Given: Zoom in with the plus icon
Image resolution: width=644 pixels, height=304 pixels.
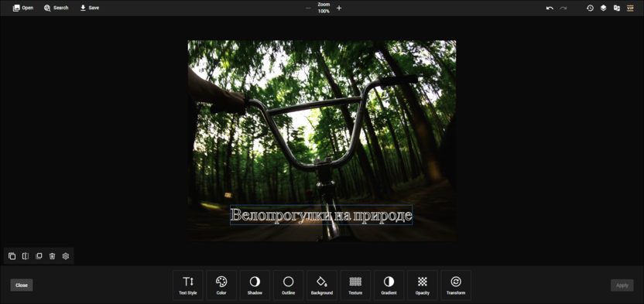Looking at the screenshot, I should click(x=339, y=9).
